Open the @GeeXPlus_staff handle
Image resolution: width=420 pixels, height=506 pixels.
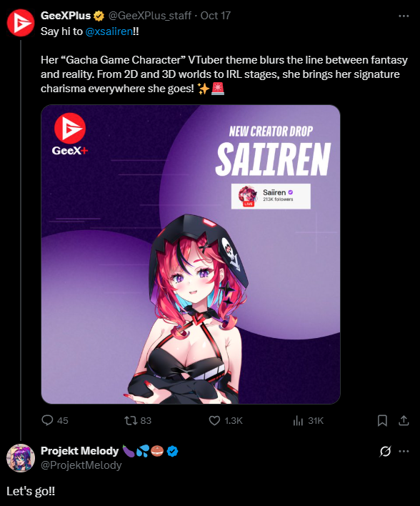click(150, 16)
